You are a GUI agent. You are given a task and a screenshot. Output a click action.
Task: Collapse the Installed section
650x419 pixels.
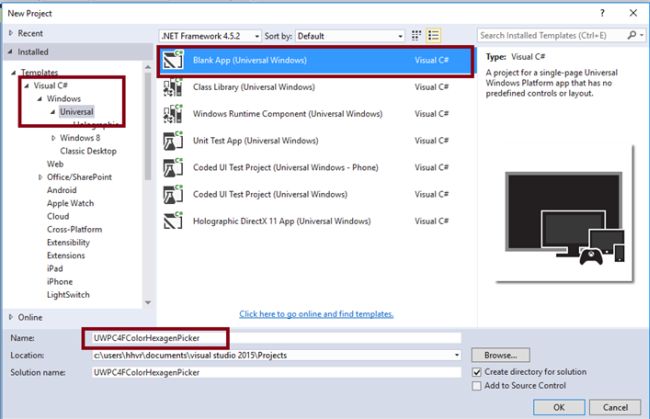tap(10, 52)
